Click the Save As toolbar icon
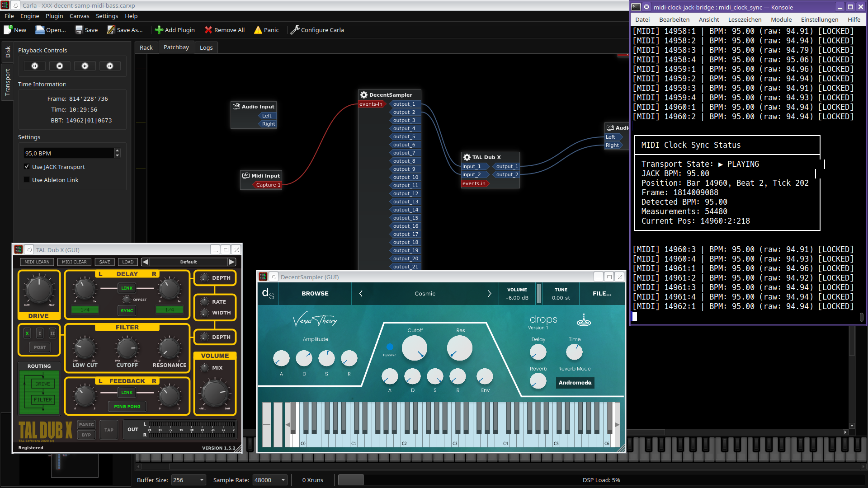This screenshot has height=488, width=868. 111,30
